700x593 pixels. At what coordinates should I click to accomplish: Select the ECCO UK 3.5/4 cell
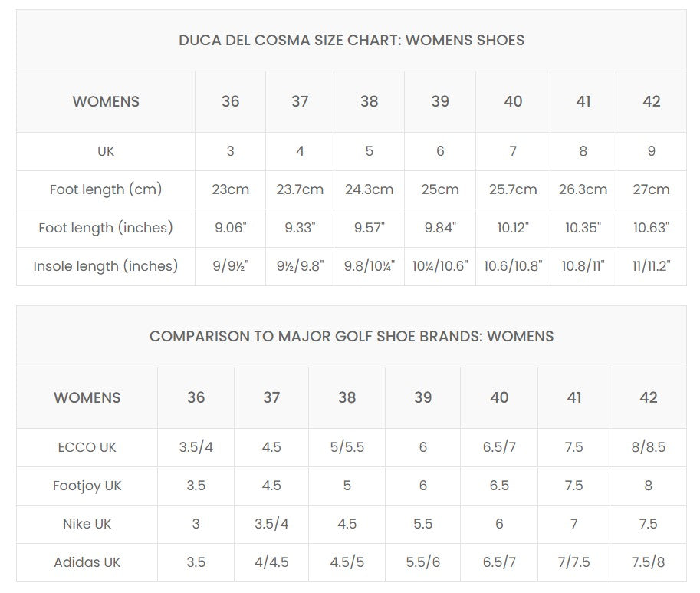pos(196,447)
